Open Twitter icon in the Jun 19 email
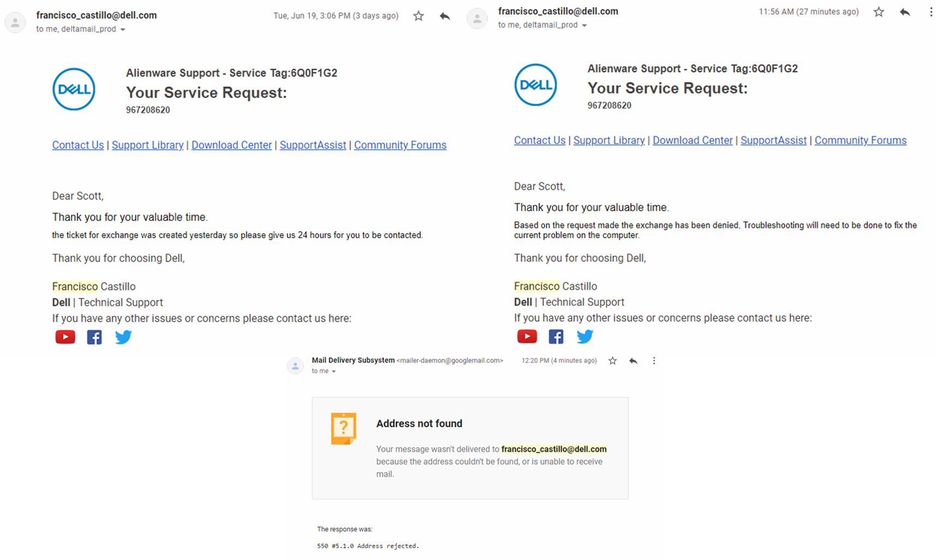The width and height of the screenshot is (936, 560). click(x=123, y=337)
